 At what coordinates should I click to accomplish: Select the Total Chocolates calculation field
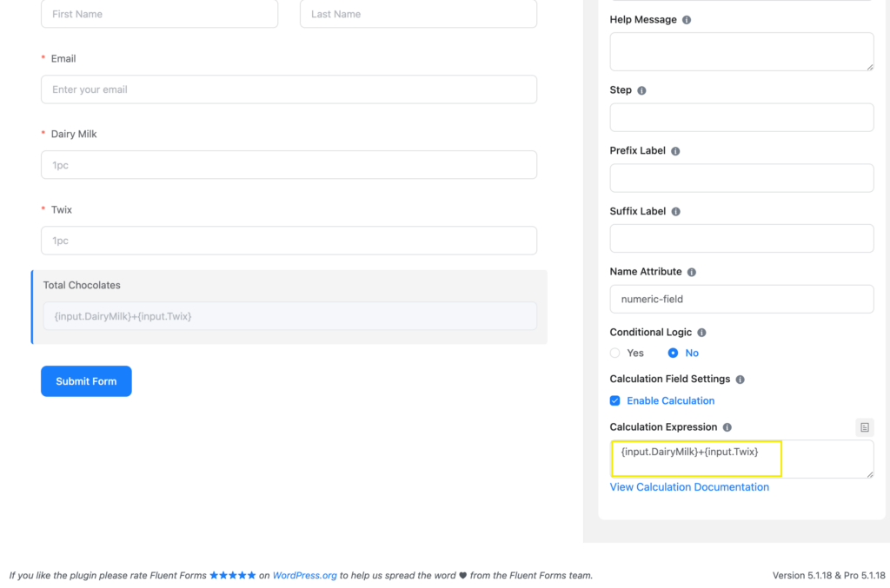pos(289,316)
